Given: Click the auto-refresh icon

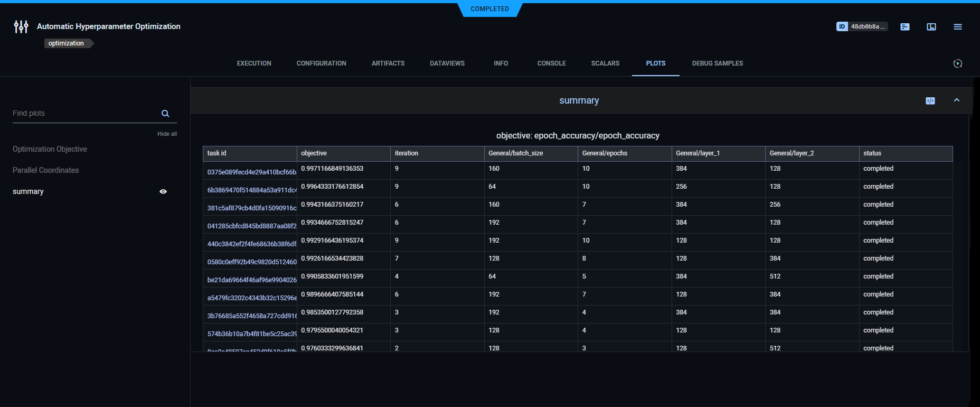Looking at the screenshot, I should (x=957, y=63).
